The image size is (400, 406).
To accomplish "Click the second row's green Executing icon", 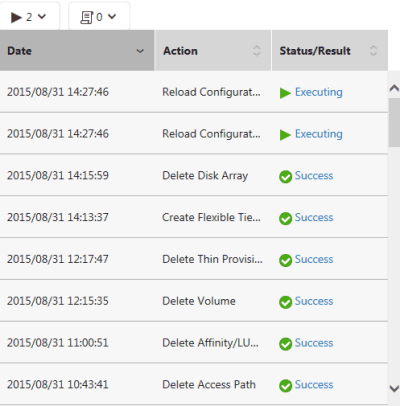I will [285, 135].
